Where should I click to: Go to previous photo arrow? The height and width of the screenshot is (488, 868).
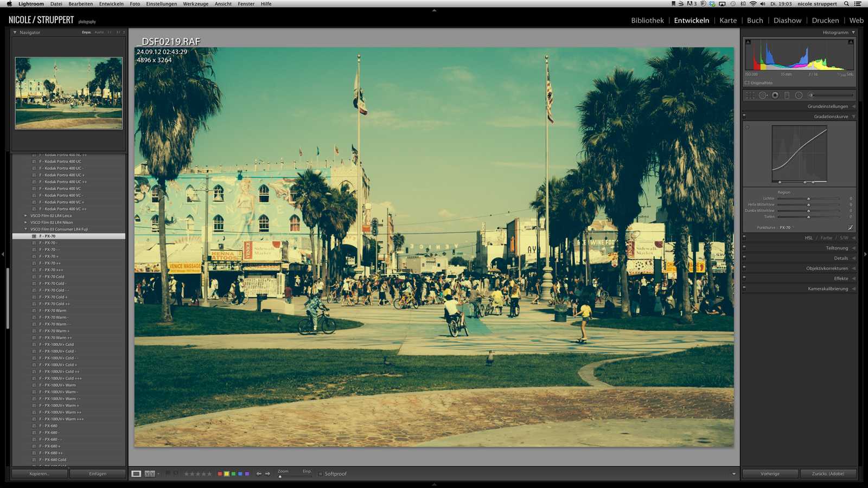259,474
